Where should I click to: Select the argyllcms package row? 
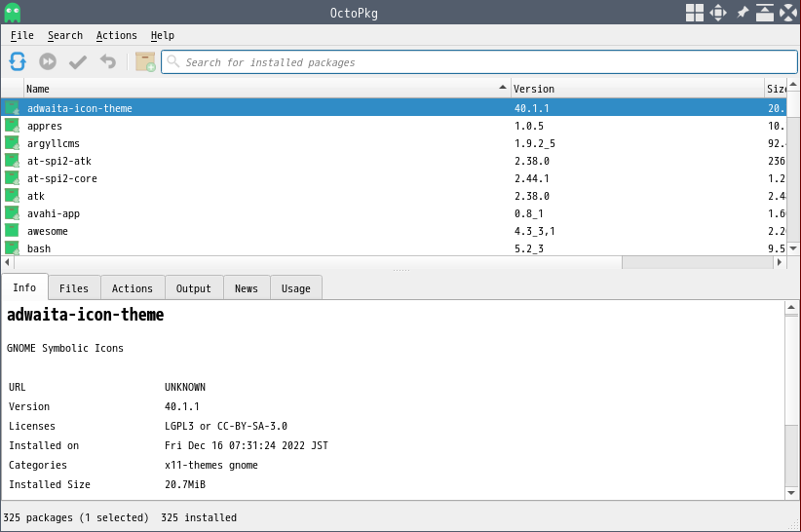pos(394,143)
